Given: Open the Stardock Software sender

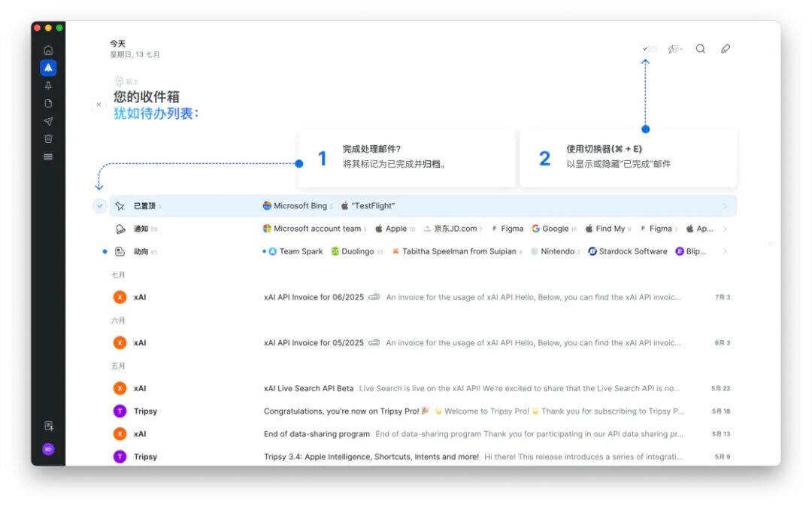Looking at the screenshot, I should [x=628, y=252].
